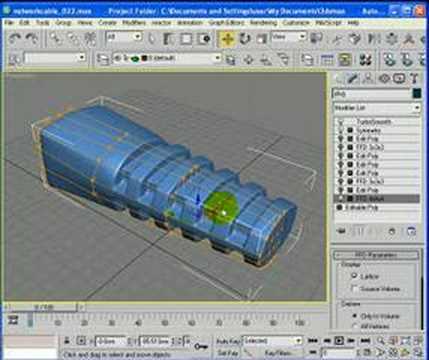
Task: Switch to the Utilities panel tab
Action: tap(414, 79)
